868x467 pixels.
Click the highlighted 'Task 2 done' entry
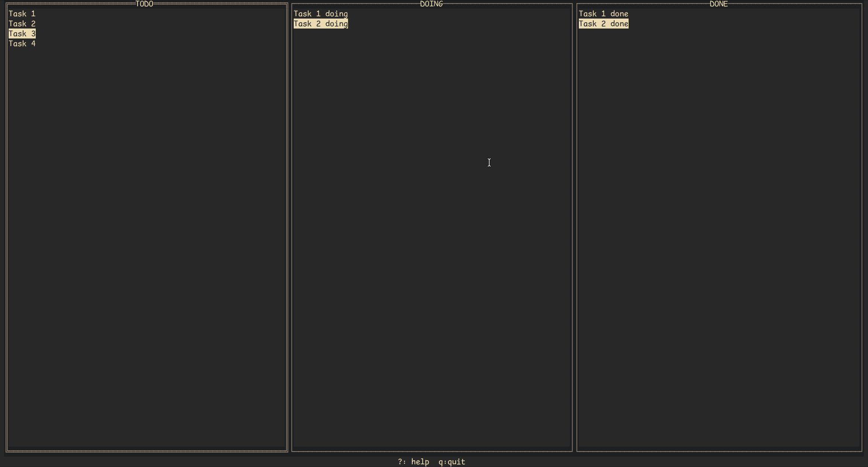point(604,24)
